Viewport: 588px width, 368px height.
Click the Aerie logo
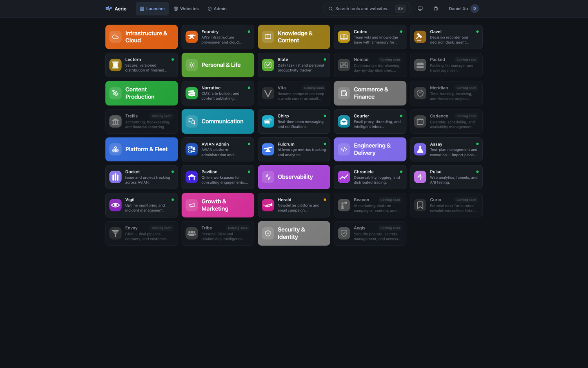[x=116, y=9]
